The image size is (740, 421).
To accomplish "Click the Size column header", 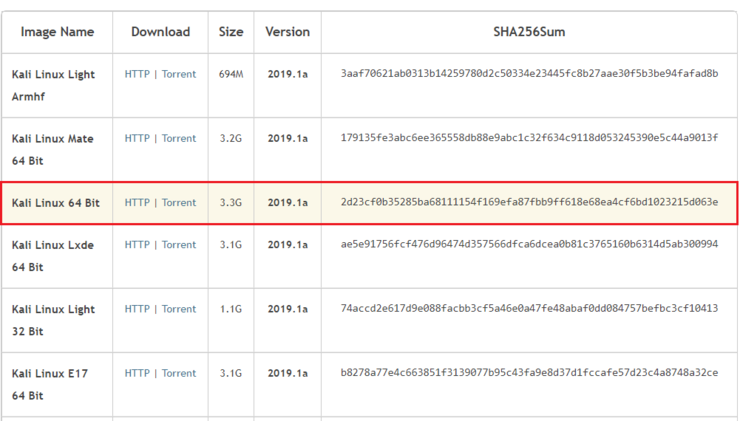I will 231,32.
